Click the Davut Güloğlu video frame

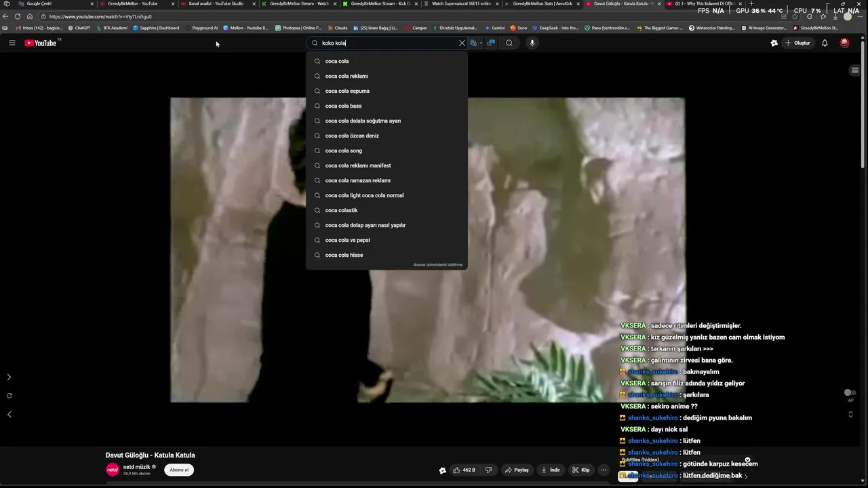click(427, 250)
